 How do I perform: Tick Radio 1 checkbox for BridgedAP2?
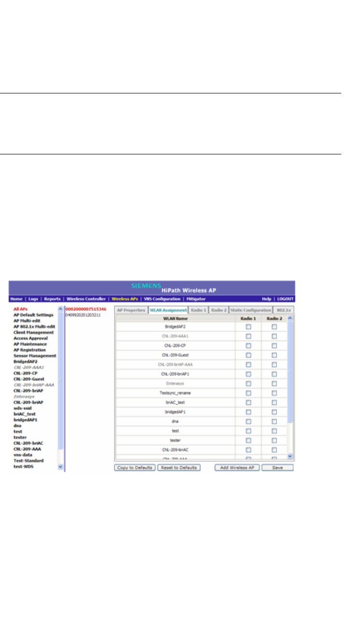coord(248,327)
